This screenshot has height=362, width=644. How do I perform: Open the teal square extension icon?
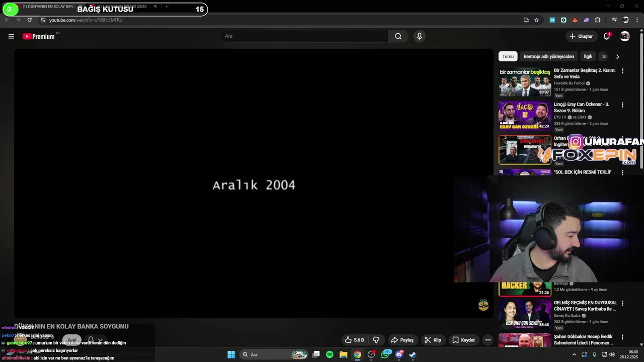coord(563,20)
